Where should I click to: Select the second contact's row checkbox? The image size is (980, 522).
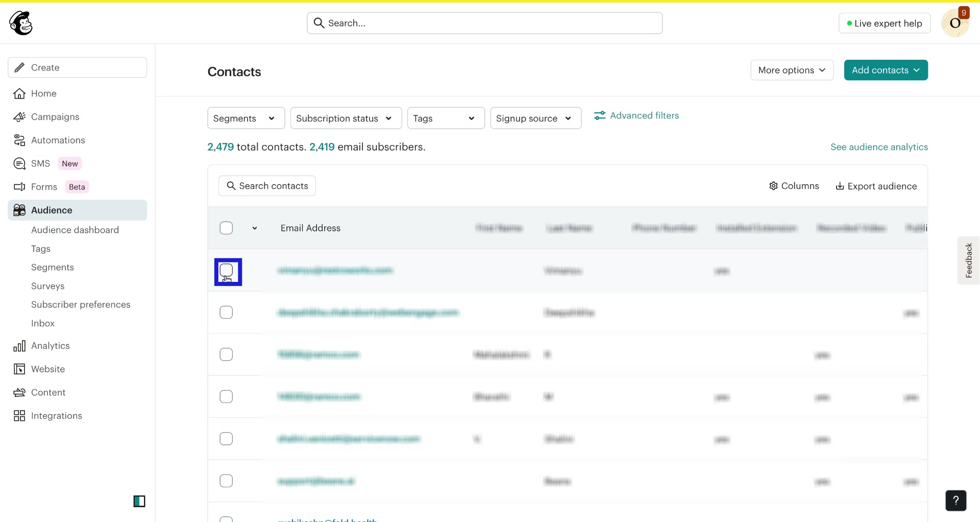226,312
